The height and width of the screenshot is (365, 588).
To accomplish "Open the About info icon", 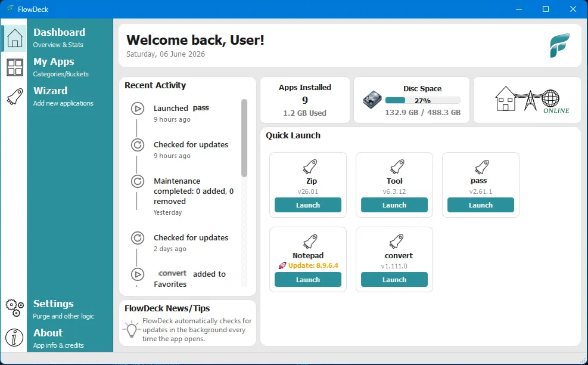I will click(x=15, y=337).
